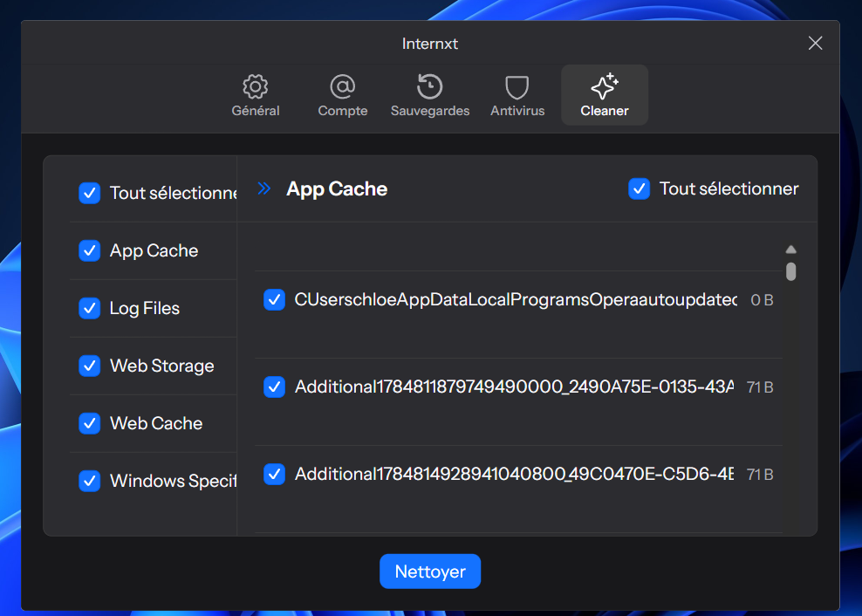
Task: Click the Internxt window title
Action: [430, 44]
